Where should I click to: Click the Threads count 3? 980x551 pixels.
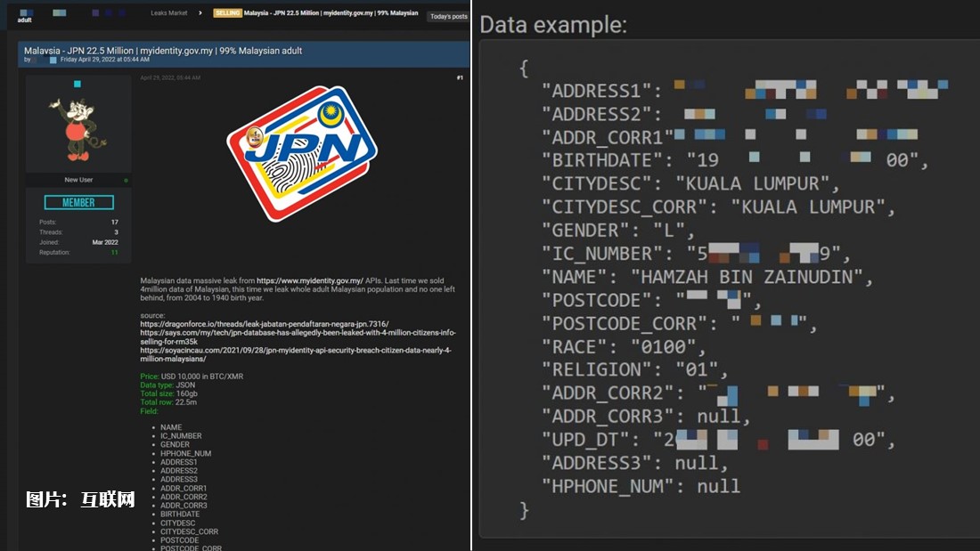coord(116,232)
